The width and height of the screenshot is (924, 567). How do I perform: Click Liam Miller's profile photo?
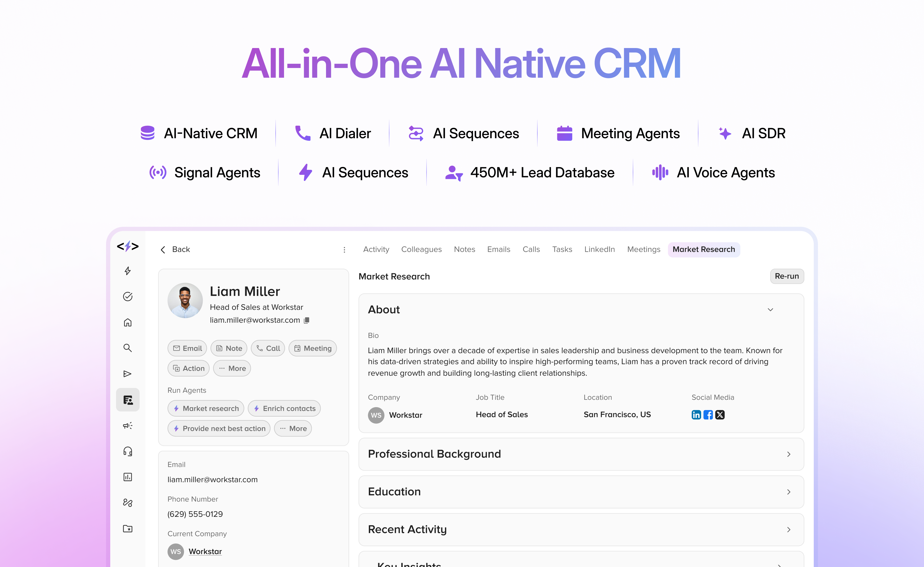click(185, 300)
